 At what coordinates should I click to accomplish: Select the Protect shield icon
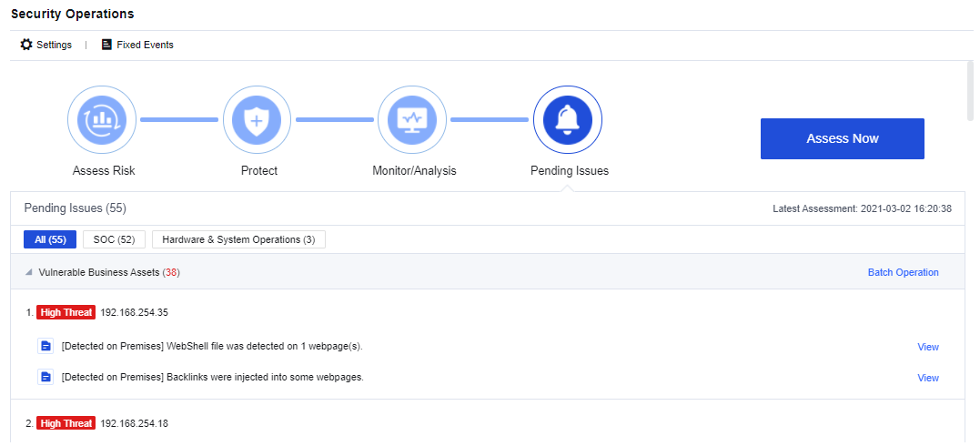point(258,120)
